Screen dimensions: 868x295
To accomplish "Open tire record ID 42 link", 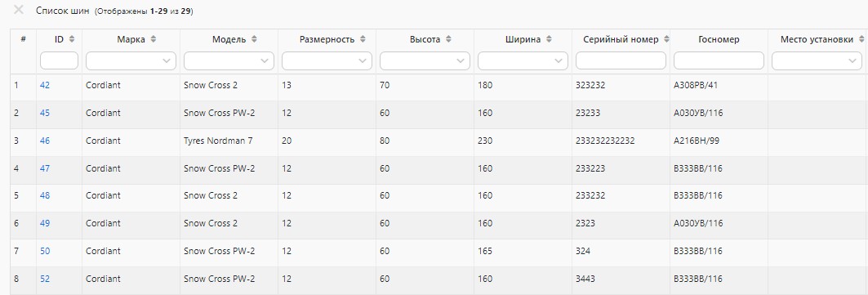I will click(x=45, y=85).
